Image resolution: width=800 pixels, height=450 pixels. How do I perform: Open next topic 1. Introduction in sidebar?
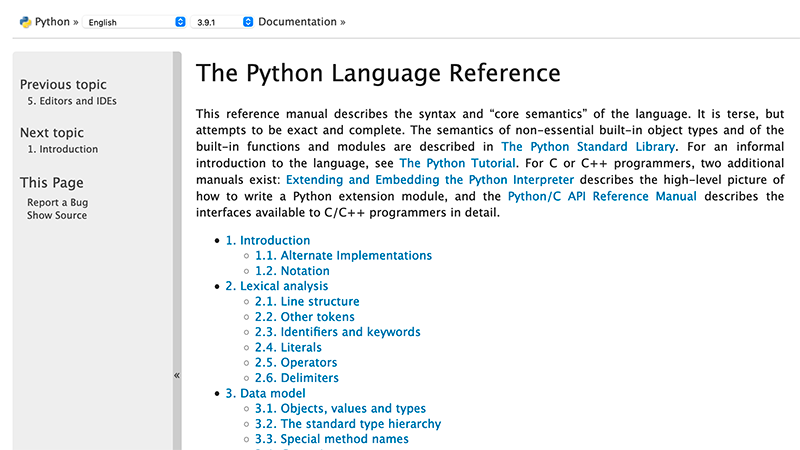click(x=63, y=149)
